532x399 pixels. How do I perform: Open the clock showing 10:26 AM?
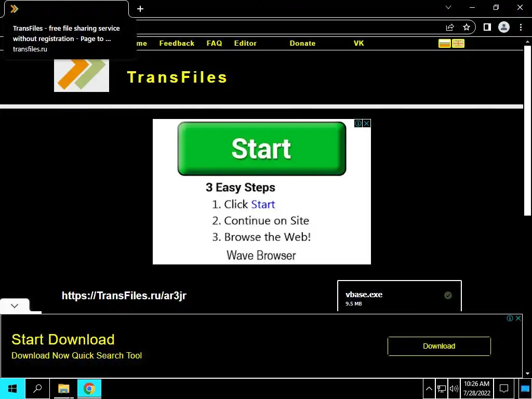tap(477, 389)
